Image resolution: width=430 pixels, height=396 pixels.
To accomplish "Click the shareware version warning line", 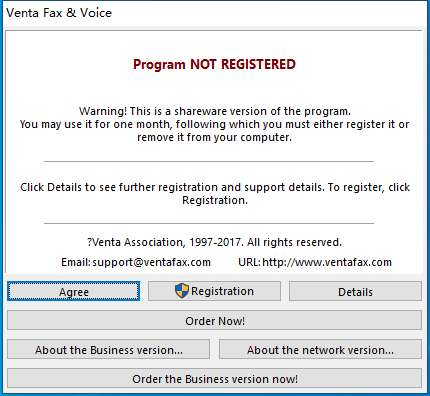I will [215, 111].
